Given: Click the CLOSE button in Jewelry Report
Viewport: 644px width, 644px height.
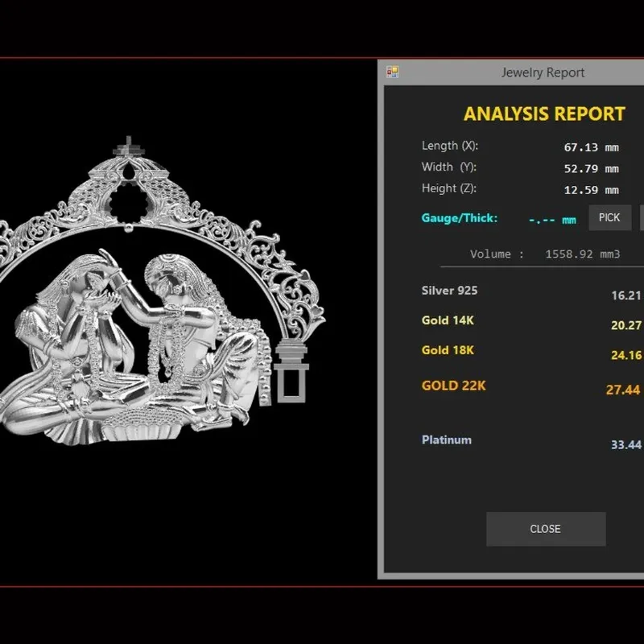Looking at the screenshot, I should tap(546, 529).
